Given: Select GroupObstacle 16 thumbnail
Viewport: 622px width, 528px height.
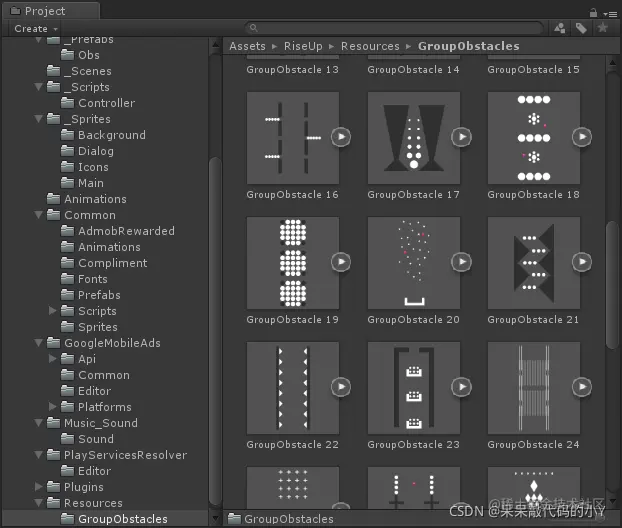Looking at the screenshot, I should coord(293,138).
